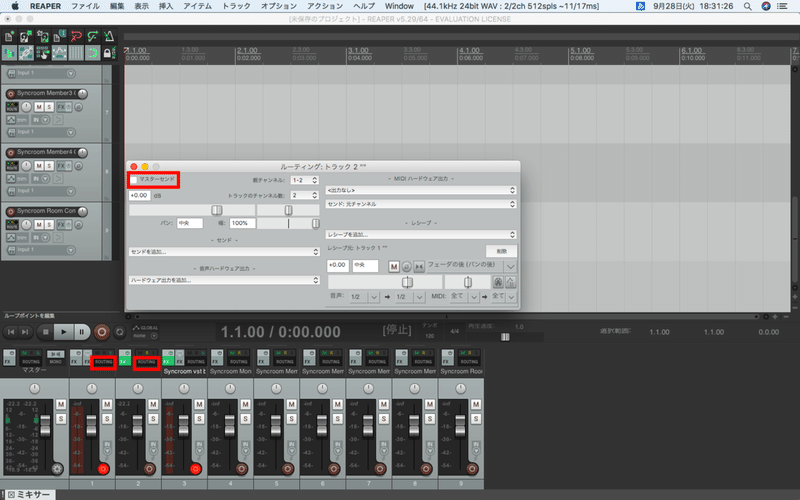Open the トラック menu
Image resolution: width=800 pixels, height=500 pixels.
[236, 6]
